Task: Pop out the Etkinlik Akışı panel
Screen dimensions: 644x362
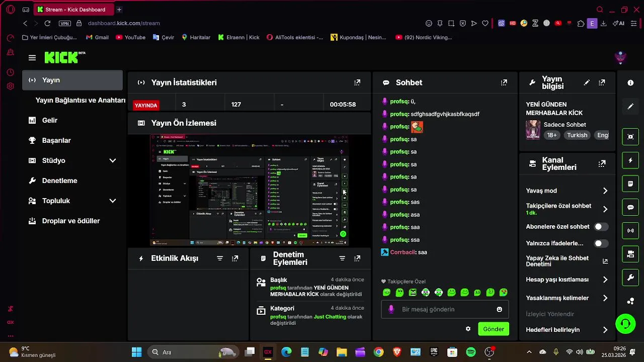Action: 235,258
